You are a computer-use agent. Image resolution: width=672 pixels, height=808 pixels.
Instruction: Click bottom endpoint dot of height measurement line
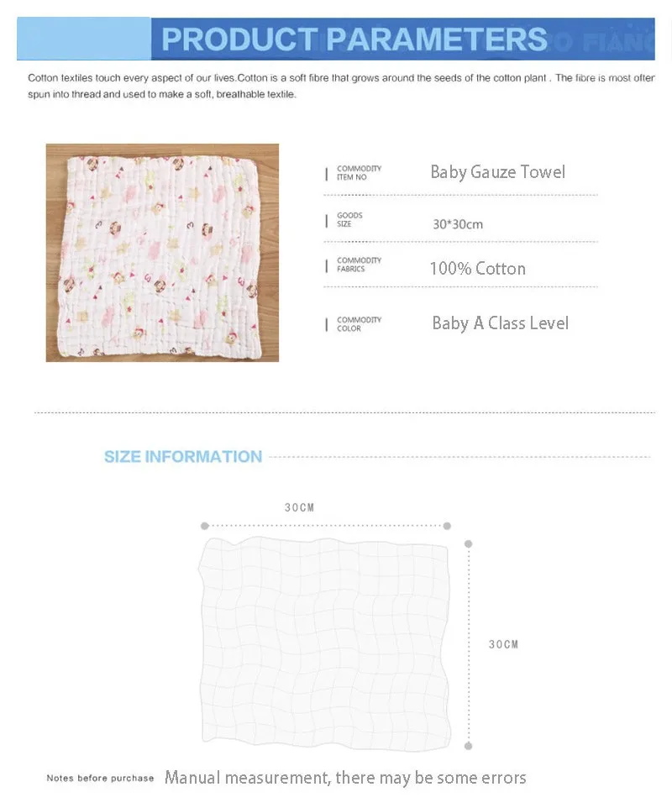click(469, 746)
